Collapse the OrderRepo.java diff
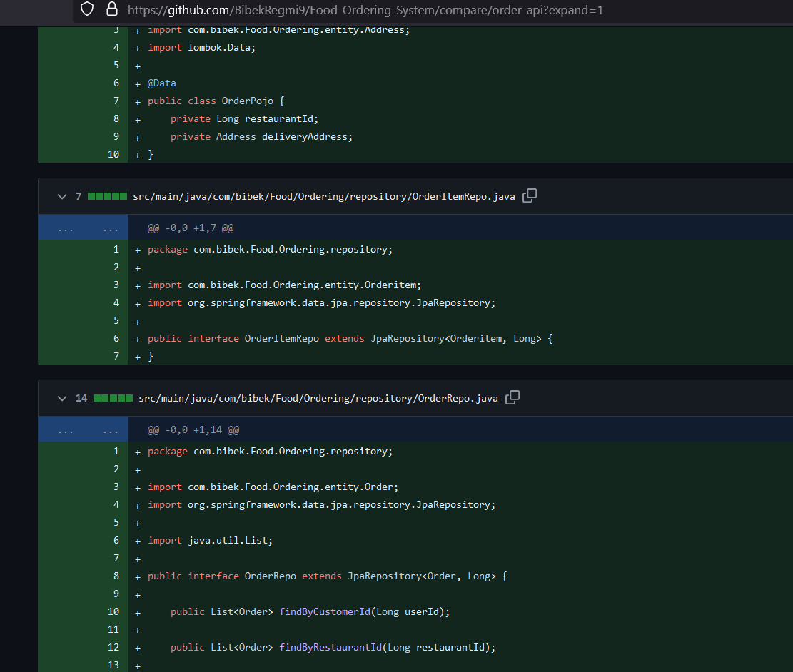This screenshot has height=672, width=793. point(62,399)
